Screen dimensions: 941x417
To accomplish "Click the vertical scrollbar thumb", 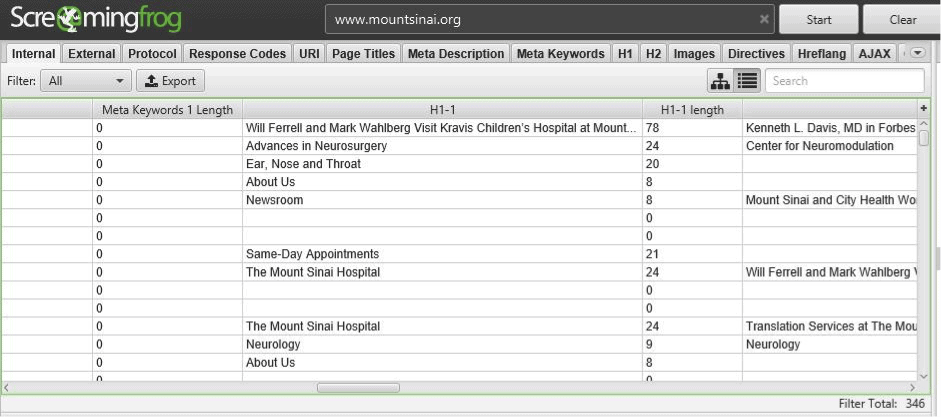I will tap(924, 139).
